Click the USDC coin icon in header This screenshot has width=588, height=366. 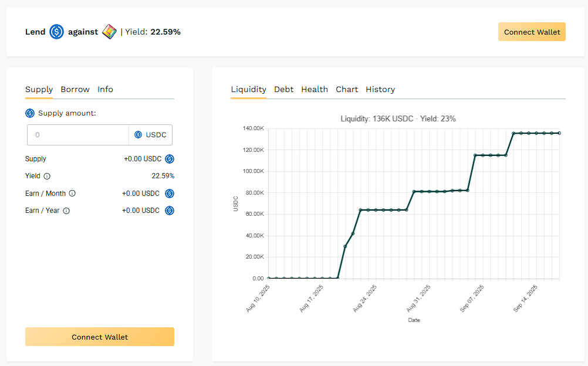56,32
